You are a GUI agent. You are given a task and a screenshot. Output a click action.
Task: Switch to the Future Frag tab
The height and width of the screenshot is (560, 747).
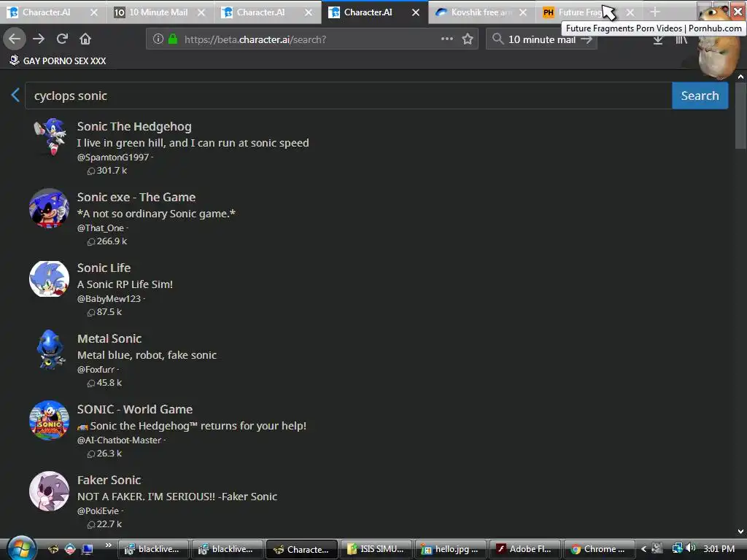pyautogui.click(x=578, y=12)
